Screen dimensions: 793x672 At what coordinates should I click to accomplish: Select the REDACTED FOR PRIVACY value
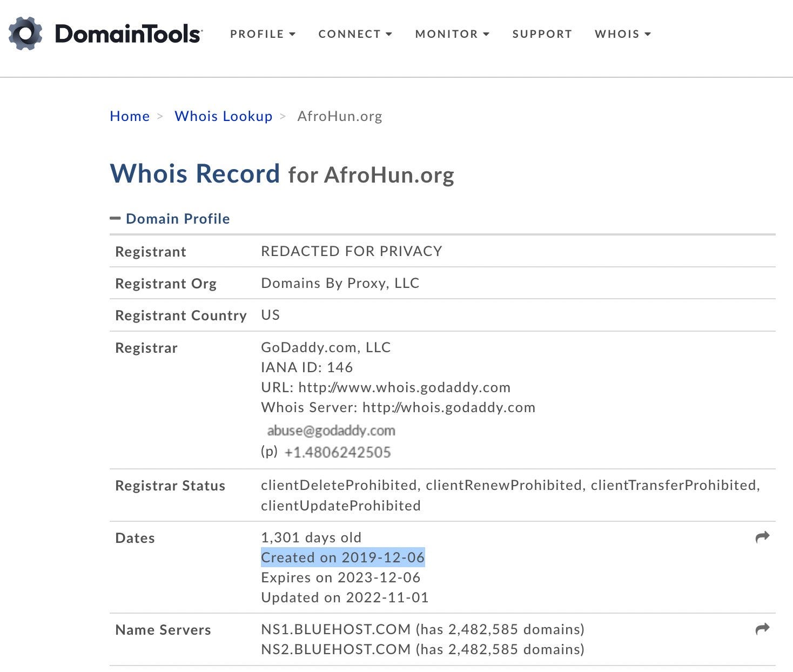coord(352,251)
